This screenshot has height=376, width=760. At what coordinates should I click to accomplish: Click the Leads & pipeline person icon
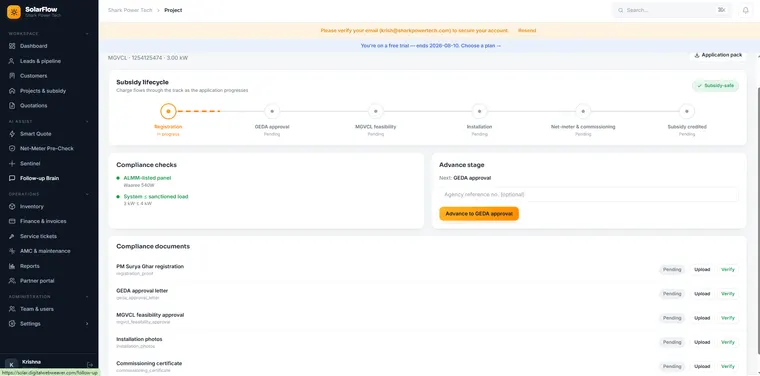(x=12, y=61)
